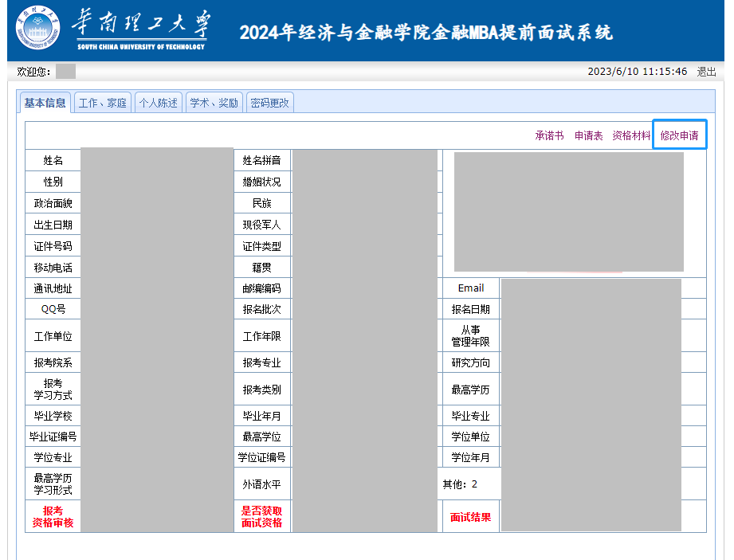Select the 婚姻状况 label cell
Viewport: 734px width, 560px height.
pyautogui.click(x=261, y=182)
